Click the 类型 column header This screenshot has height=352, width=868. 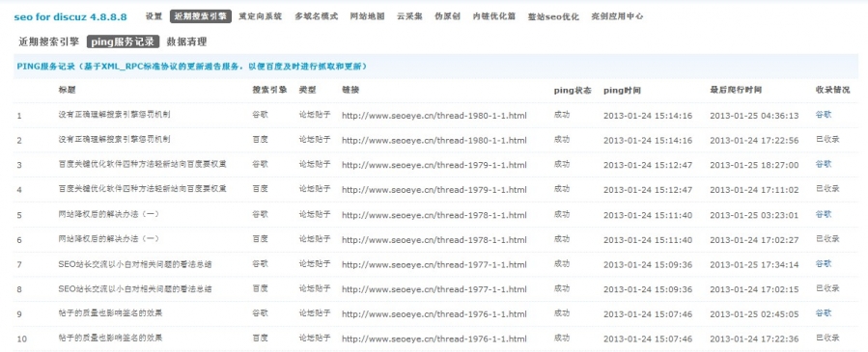click(x=307, y=90)
